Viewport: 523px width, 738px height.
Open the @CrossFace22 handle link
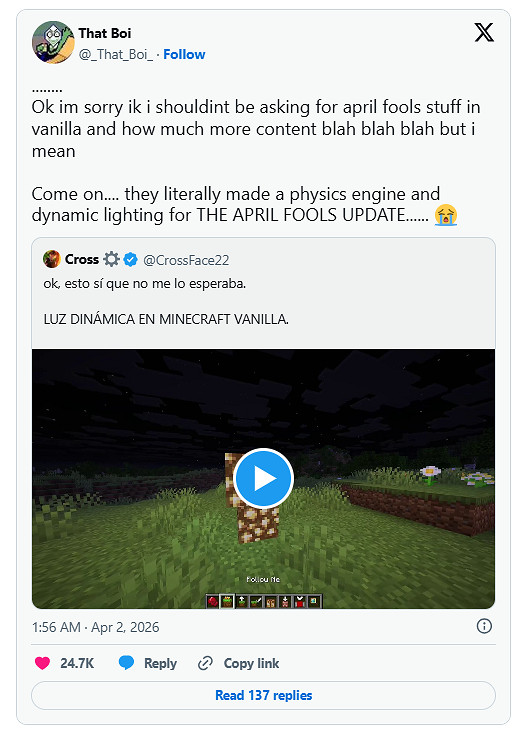click(x=186, y=260)
